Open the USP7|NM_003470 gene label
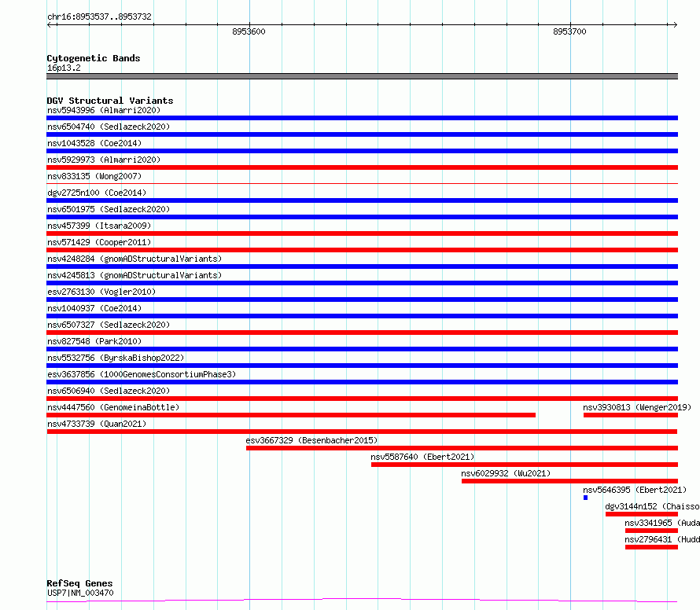Viewport: 700px width, 610px height. tap(80, 593)
